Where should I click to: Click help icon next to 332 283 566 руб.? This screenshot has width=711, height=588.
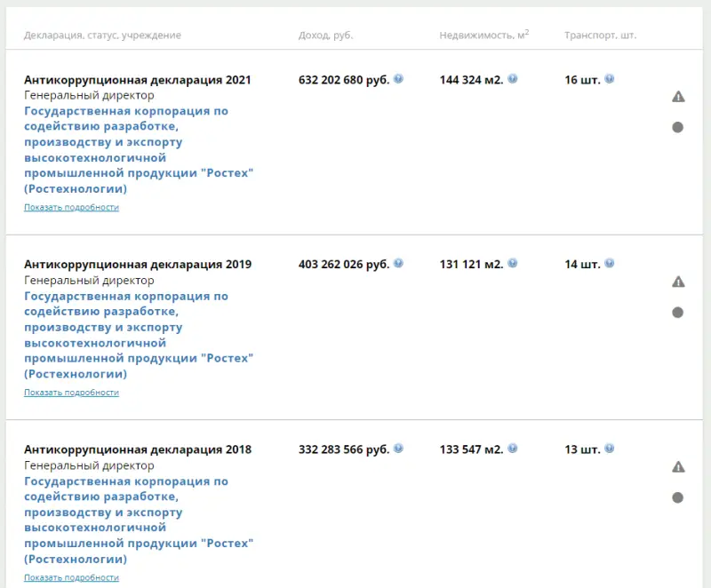(x=398, y=449)
